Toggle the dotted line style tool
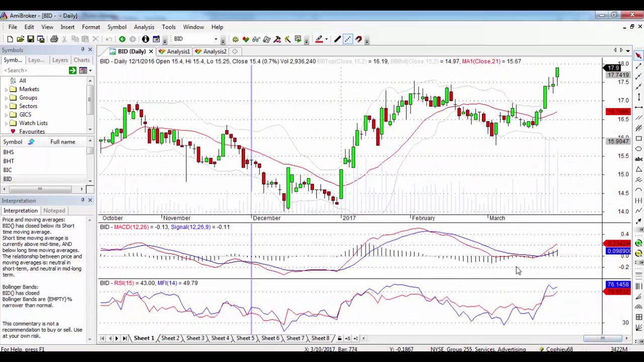644x362 pixels. tap(348, 39)
